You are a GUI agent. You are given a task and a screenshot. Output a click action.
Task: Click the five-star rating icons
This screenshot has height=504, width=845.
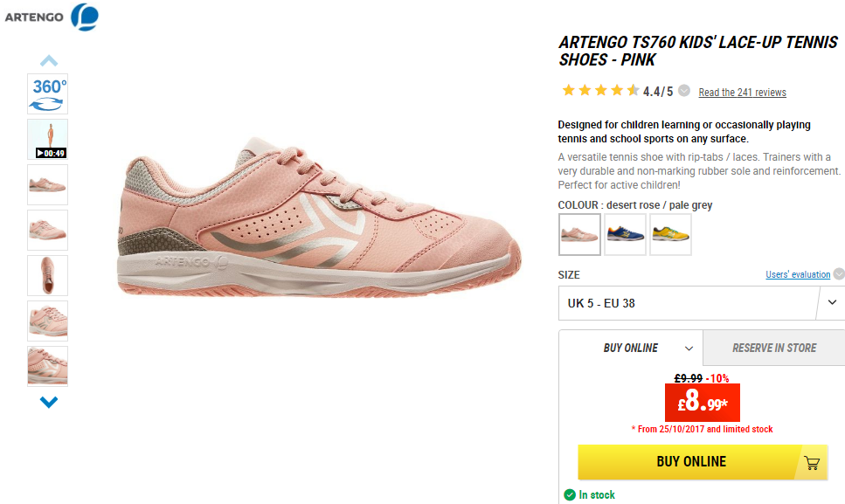point(600,91)
